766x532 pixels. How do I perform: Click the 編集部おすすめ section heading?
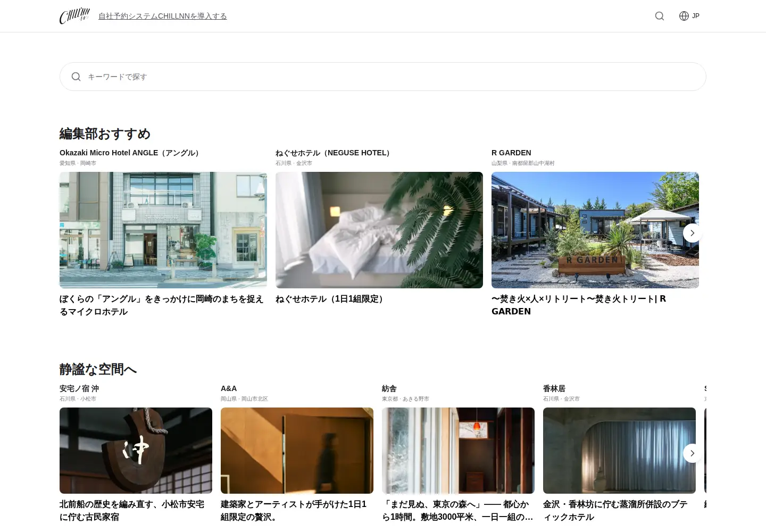pyautogui.click(x=105, y=134)
